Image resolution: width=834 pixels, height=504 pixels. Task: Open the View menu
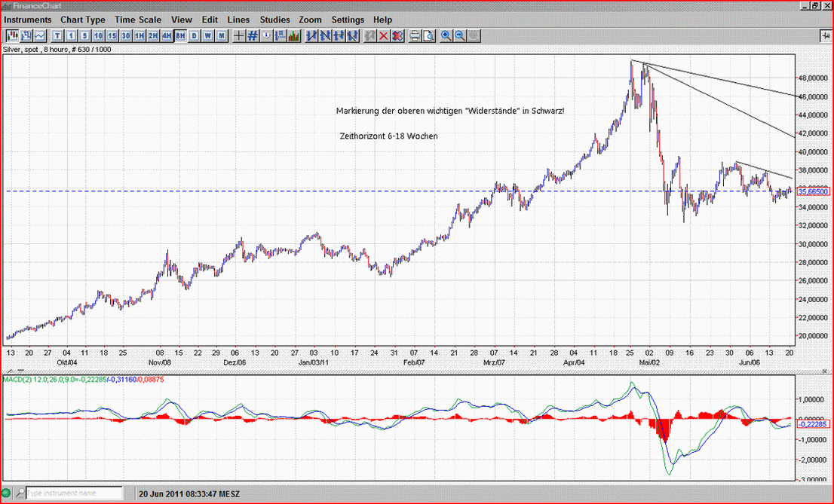pos(182,20)
